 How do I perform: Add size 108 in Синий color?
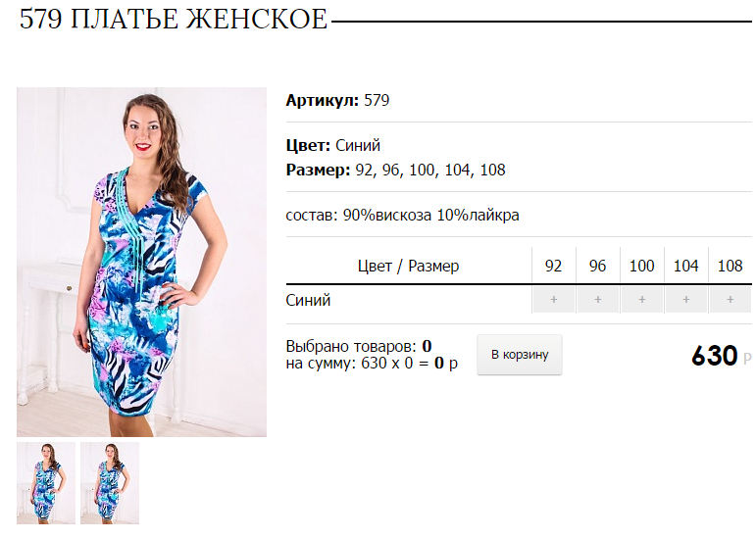coord(731,300)
